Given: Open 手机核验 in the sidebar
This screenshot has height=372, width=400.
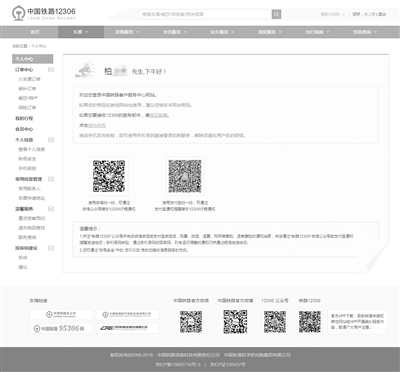Looking at the screenshot, I should 27,168.
